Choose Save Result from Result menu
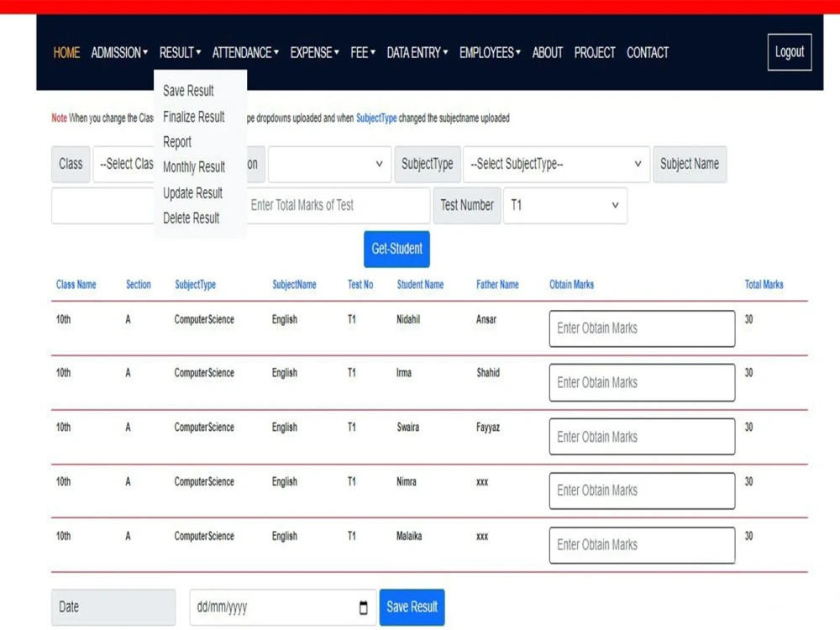This screenshot has width=840, height=630. click(188, 91)
